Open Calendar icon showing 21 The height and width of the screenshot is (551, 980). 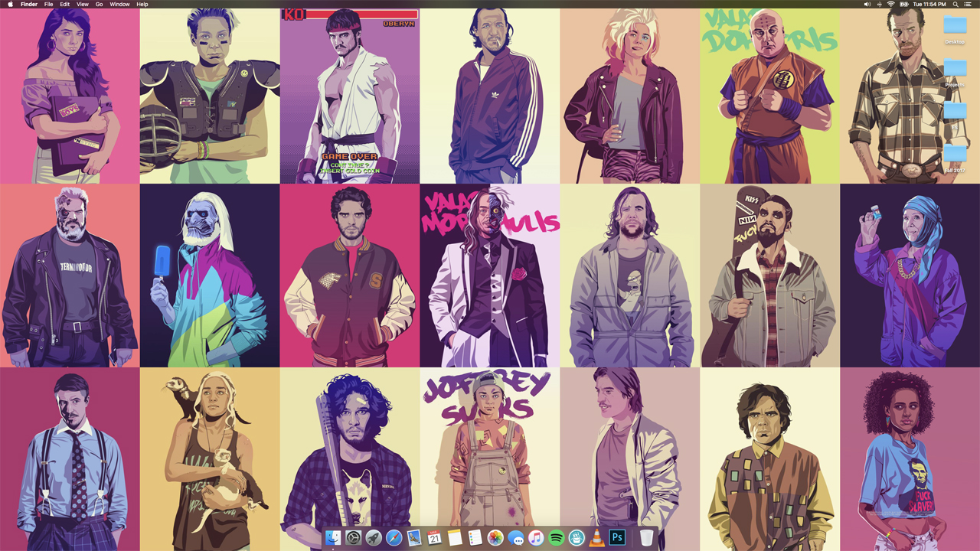pyautogui.click(x=434, y=538)
